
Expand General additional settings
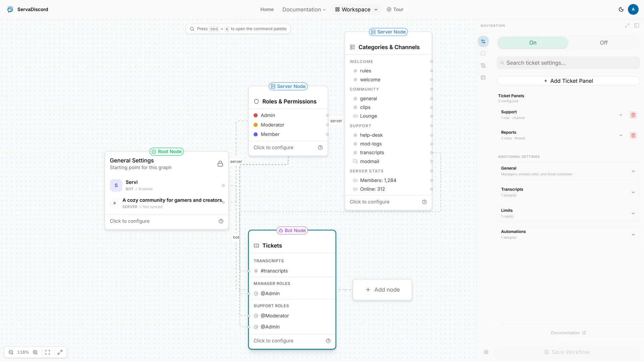[568, 171]
